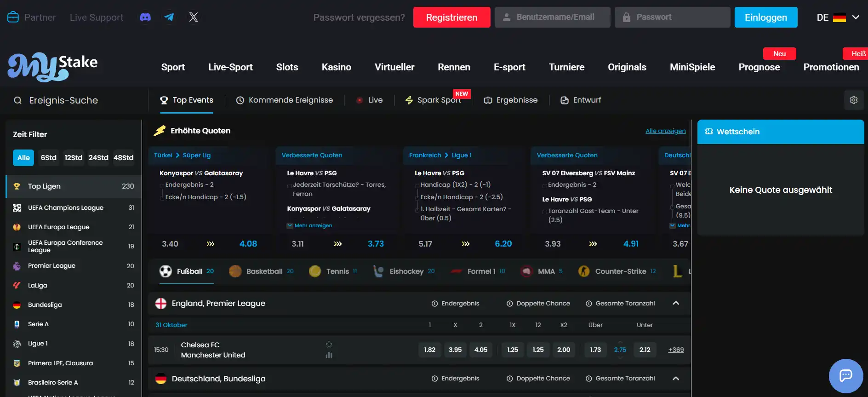
Task: Select the Fußball sport icon
Action: tap(166, 271)
